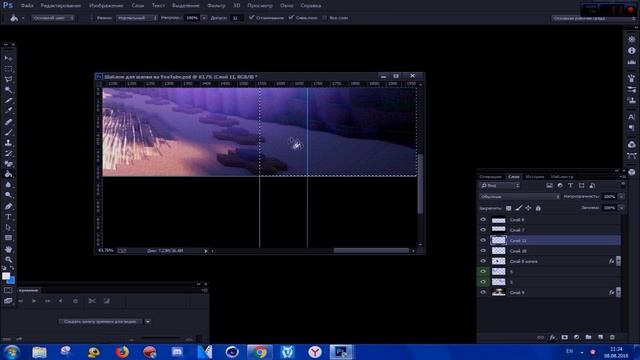Click the timeline split scissors icon
The image size is (640, 360).
(92, 301)
